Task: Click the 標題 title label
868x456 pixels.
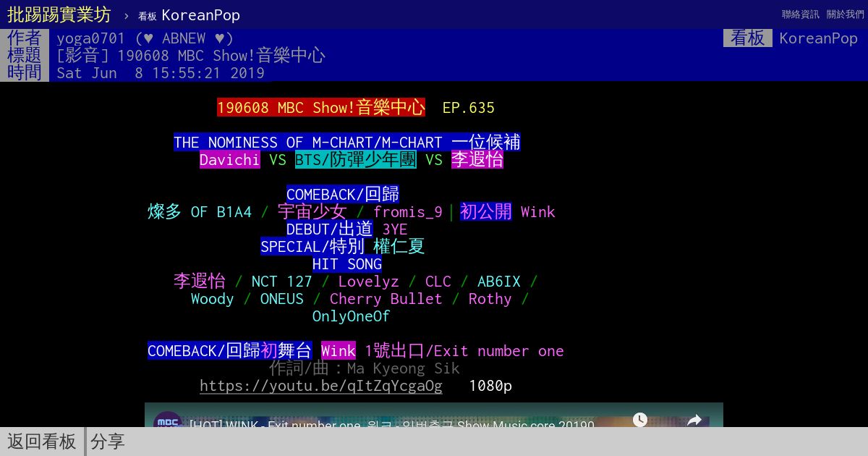Action: point(25,56)
